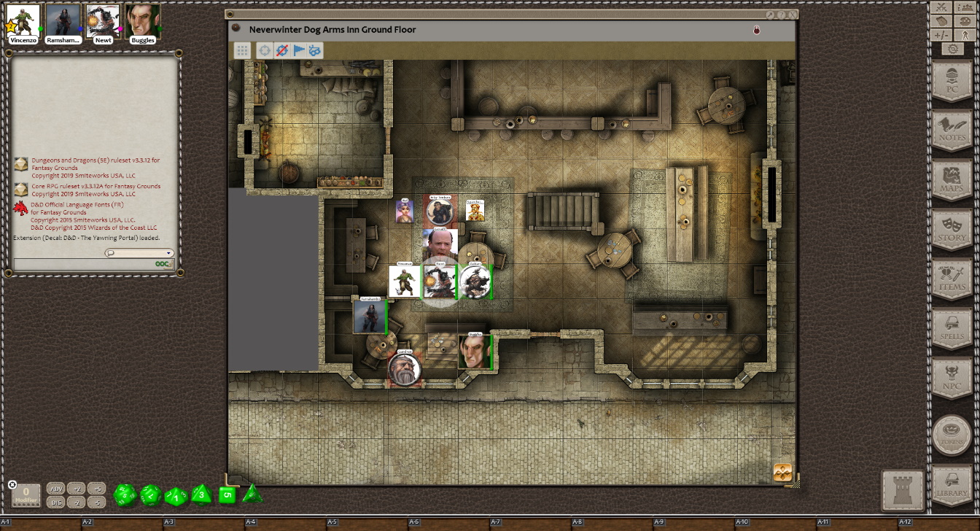Open the Combat Tracker crossed-swords icon
Screen dimensions: 980x531
[x=941, y=7]
